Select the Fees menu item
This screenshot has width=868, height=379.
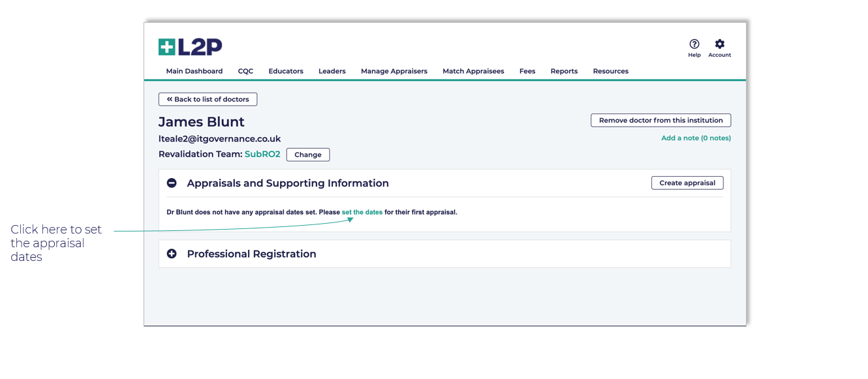pyautogui.click(x=527, y=71)
